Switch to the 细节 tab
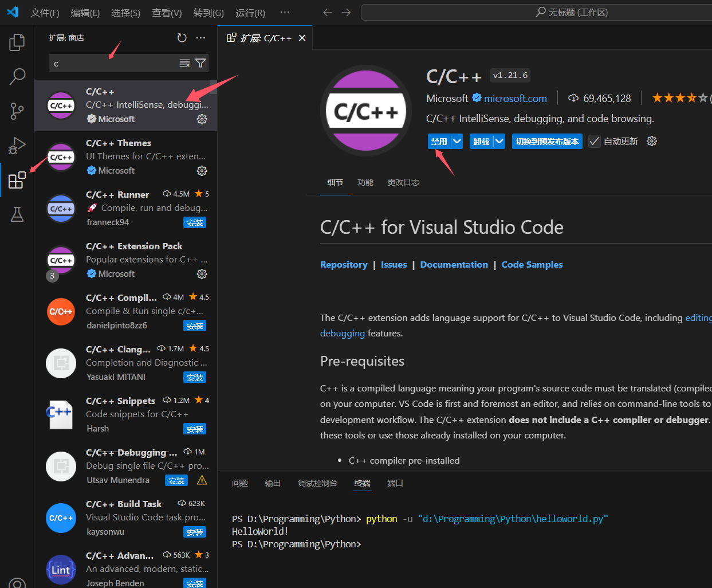The image size is (712, 588). click(335, 182)
